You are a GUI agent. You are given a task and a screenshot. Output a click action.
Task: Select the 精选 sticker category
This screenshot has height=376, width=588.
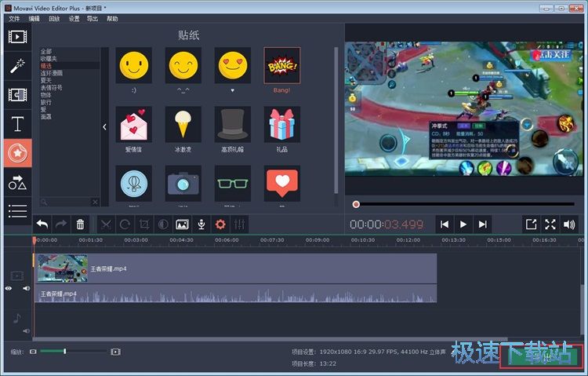(x=46, y=66)
